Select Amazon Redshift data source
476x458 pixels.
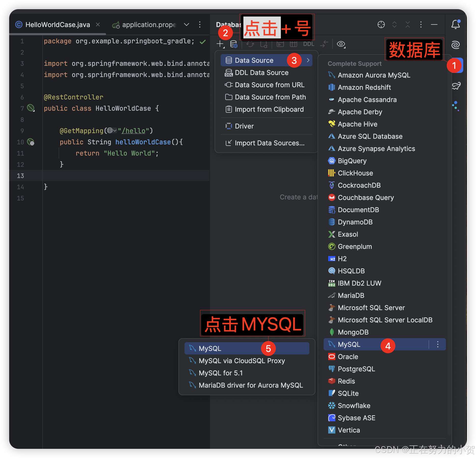(x=385, y=87)
